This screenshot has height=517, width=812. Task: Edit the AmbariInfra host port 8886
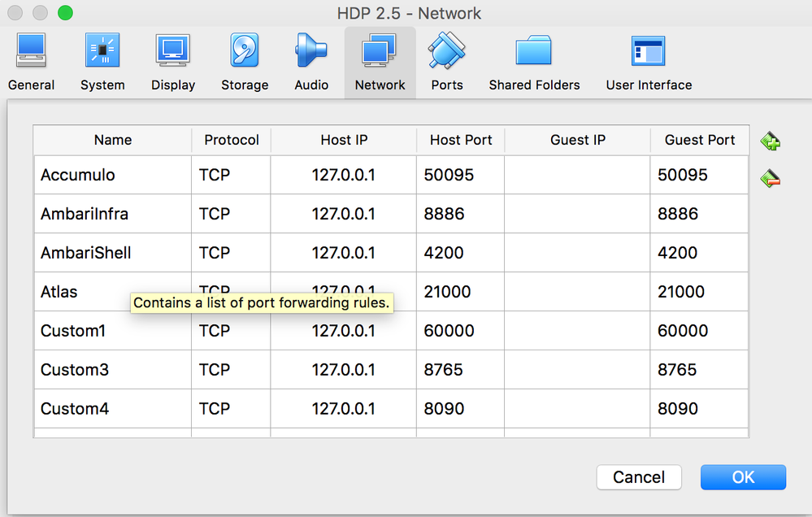coord(460,214)
